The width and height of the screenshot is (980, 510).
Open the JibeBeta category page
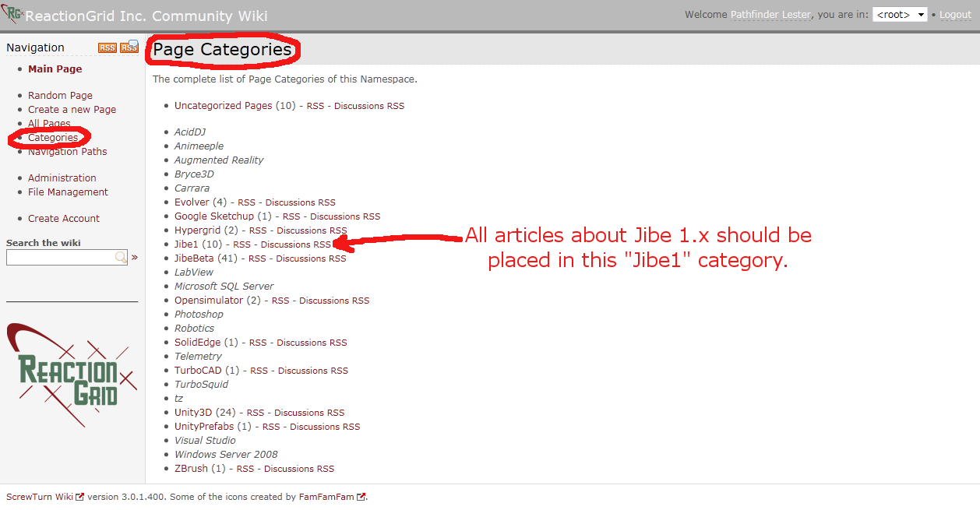pos(195,259)
